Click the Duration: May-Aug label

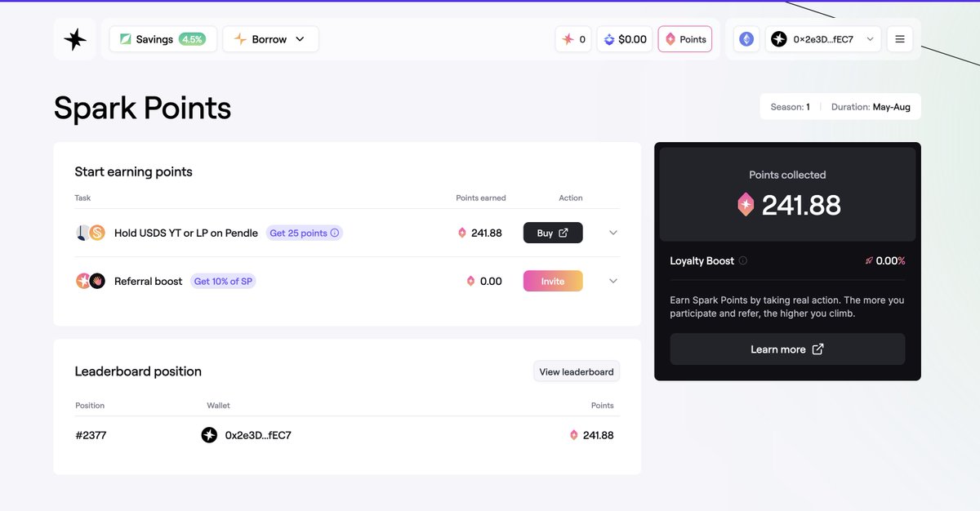[x=871, y=107]
